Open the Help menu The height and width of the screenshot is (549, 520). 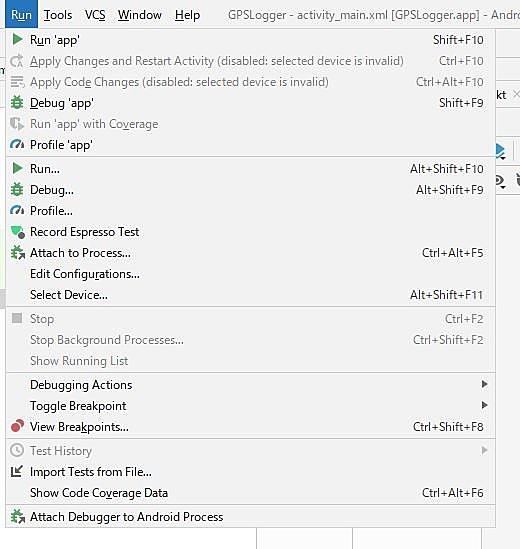187,15
